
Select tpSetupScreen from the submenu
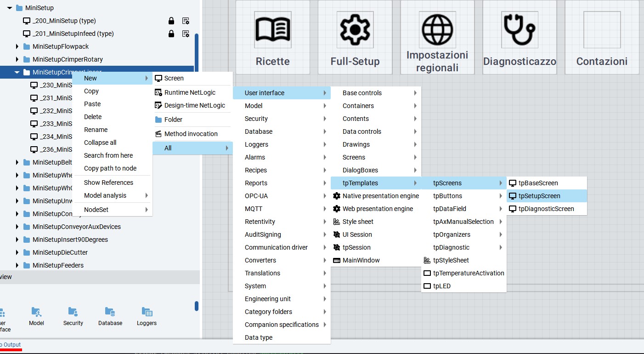[x=539, y=196]
